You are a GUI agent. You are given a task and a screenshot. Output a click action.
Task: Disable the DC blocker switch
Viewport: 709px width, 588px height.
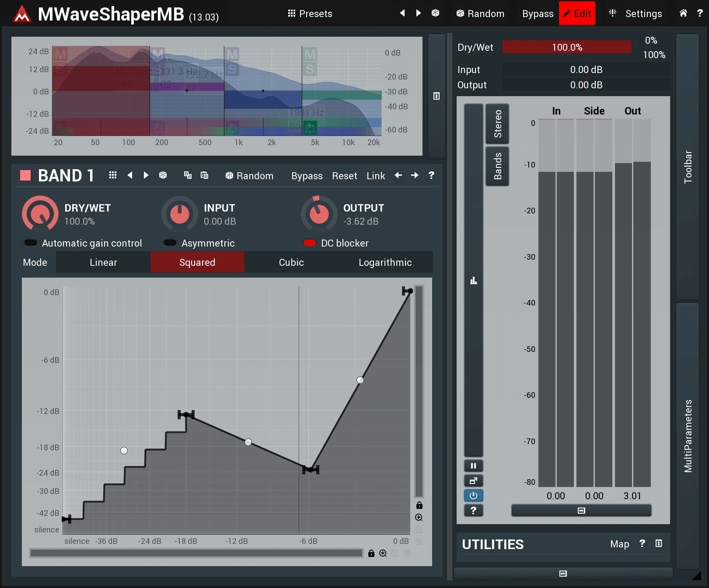pos(310,243)
